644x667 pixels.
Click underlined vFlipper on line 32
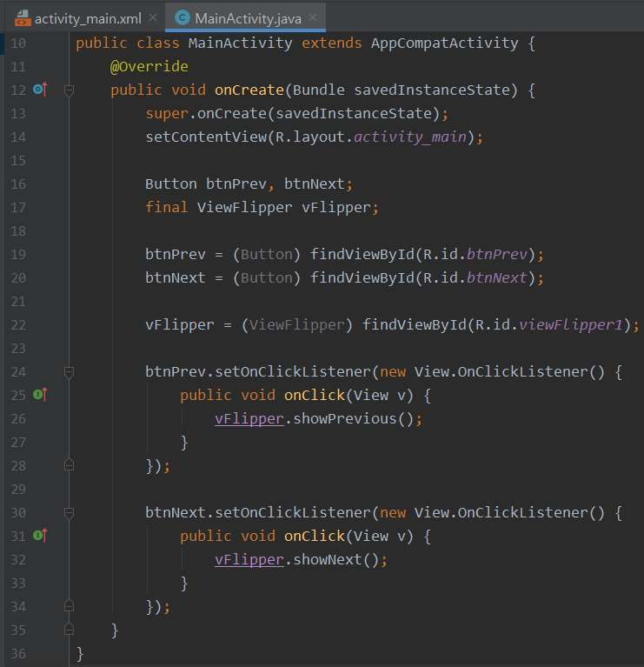coord(249,560)
